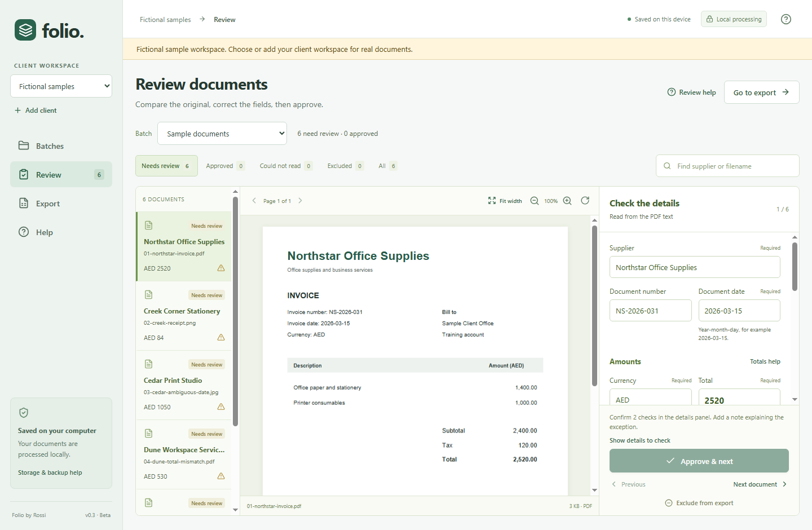Go to next page arrow in viewer
This screenshot has width=812, height=530.
[x=300, y=200]
